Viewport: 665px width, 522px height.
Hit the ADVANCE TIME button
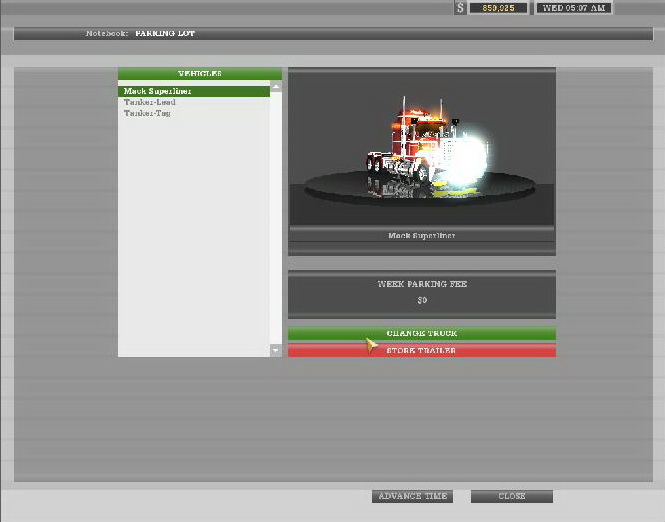tap(412, 497)
